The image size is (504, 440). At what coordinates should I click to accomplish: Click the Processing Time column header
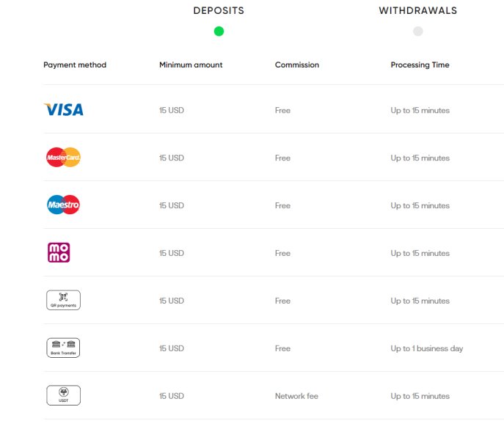pyautogui.click(x=420, y=65)
